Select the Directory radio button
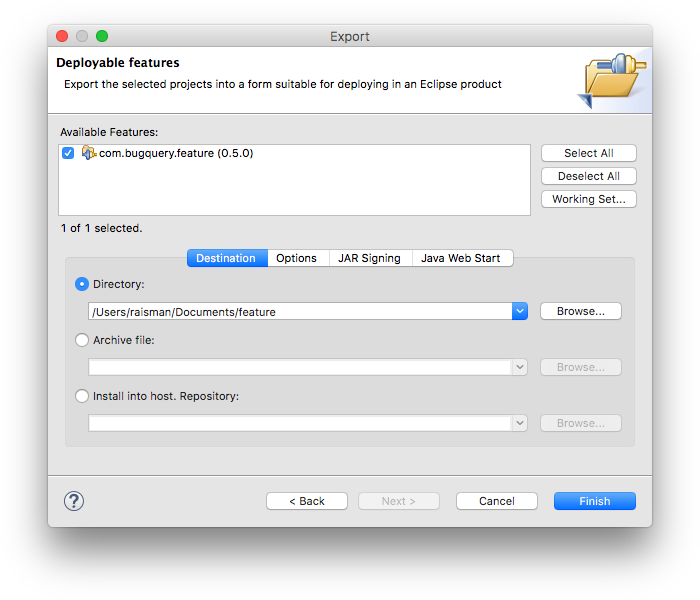Screen dimensions: 700x600 (x=82, y=284)
